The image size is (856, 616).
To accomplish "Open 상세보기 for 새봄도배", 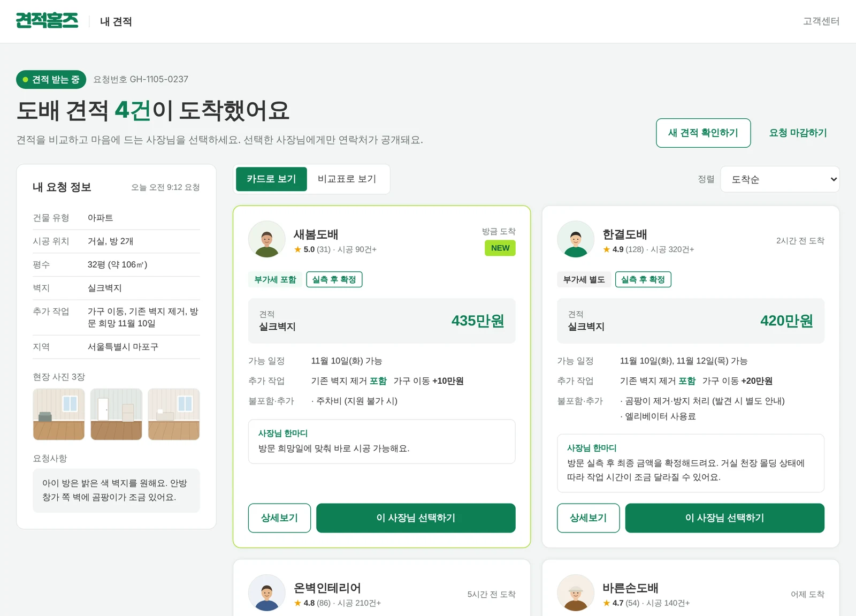I will pos(279,518).
